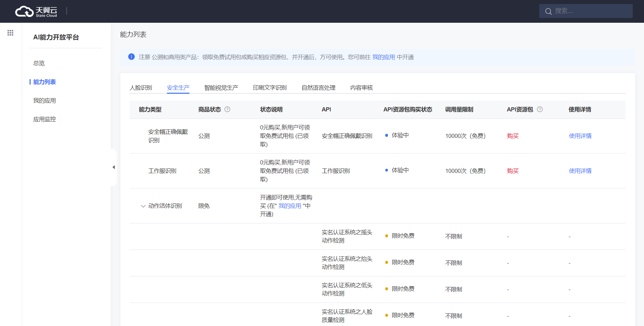The image size is (644, 326).
Task: Click the 能力类型 column header
Action: 150,109
